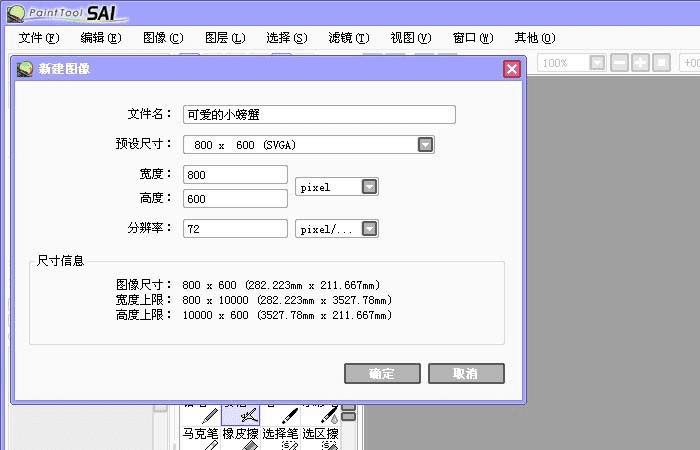This screenshot has width=700, height=450.
Task: Open the 100% zoom level dropdown in toolbar
Action: (x=597, y=62)
